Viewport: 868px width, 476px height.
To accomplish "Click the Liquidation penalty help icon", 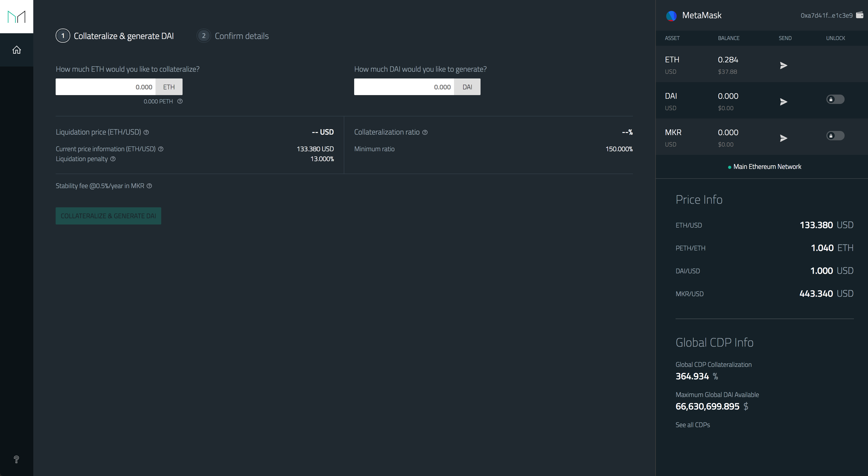I will tap(113, 159).
